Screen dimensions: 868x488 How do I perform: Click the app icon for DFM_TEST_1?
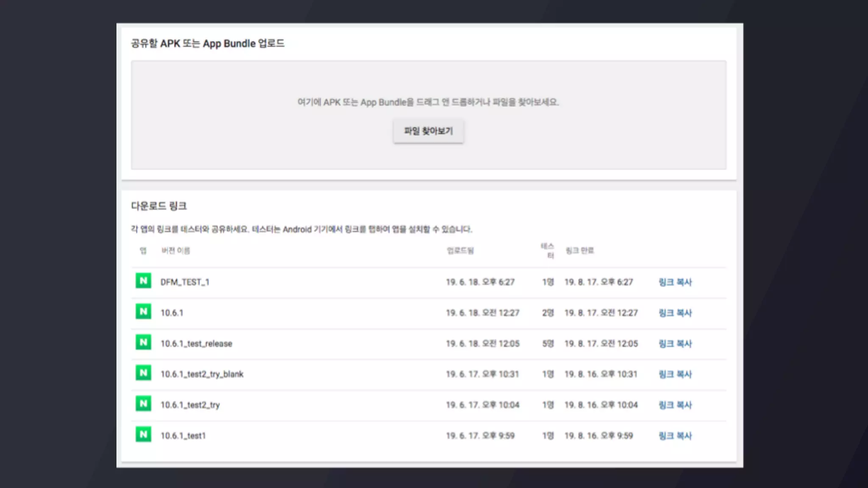tap(143, 281)
